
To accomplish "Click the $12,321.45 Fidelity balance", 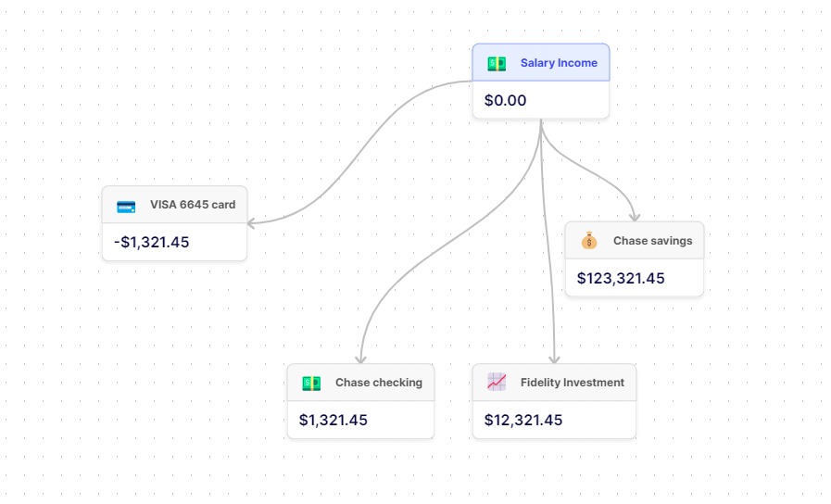I will [x=523, y=421].
